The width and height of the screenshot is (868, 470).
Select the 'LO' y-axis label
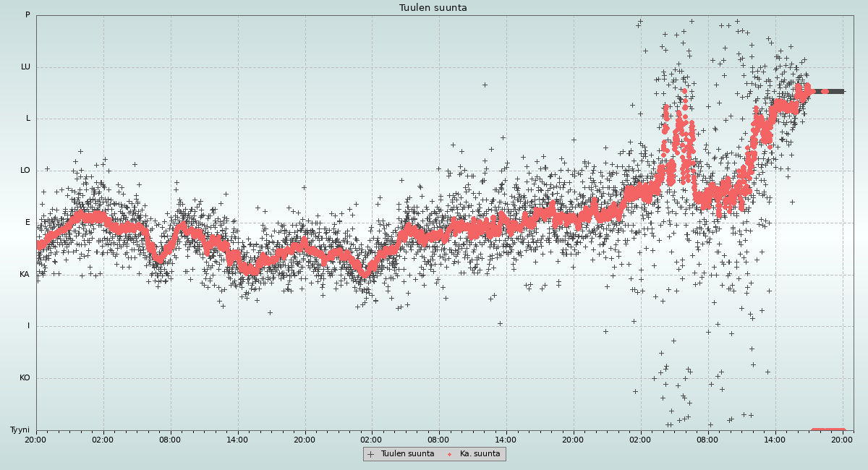click(x=25, y=171)
